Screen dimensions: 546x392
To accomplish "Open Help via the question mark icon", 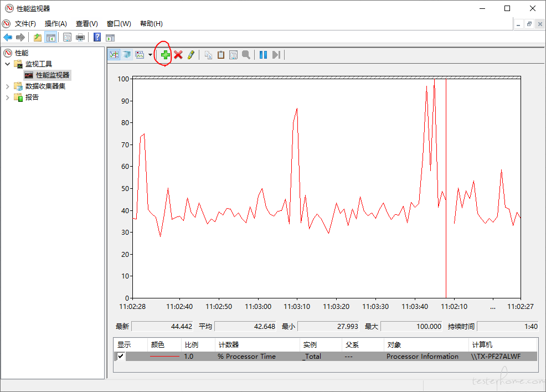I will (x=97, y=37).
